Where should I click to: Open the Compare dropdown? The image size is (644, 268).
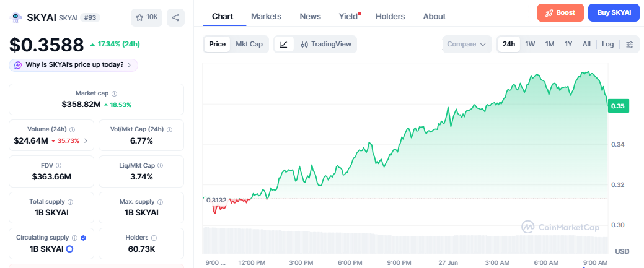[467, 45]
